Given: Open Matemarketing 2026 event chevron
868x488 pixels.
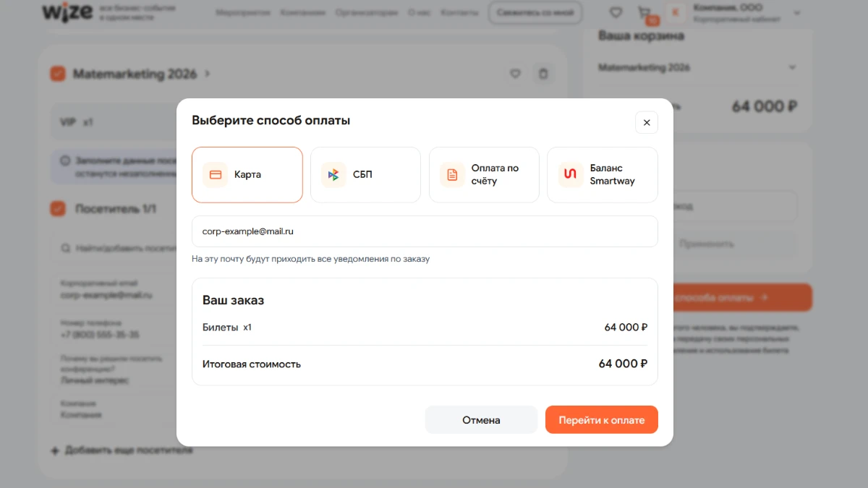Looking at the screenshot, I should pyautogui.click(x=208, y=74).
